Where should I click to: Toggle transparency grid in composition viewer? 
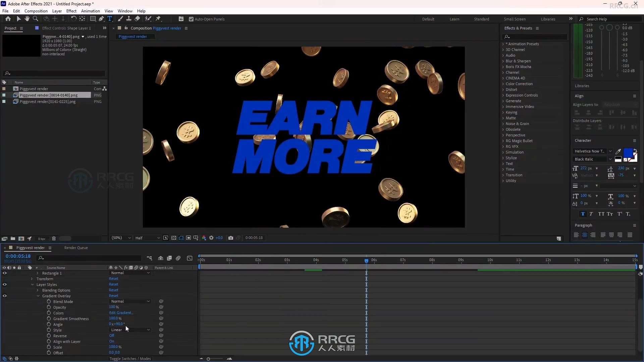click(174, 238)
